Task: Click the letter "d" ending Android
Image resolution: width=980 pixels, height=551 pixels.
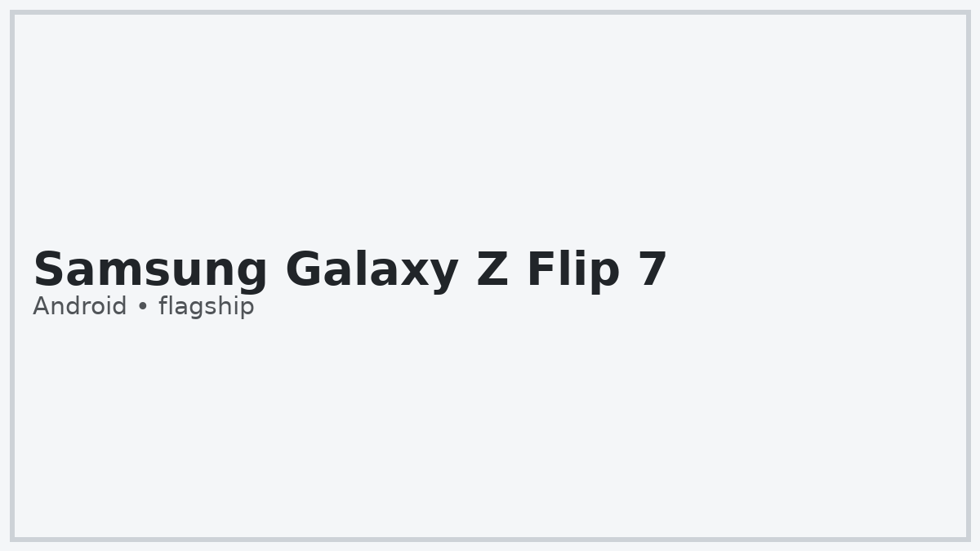Action: pos(119,307)
